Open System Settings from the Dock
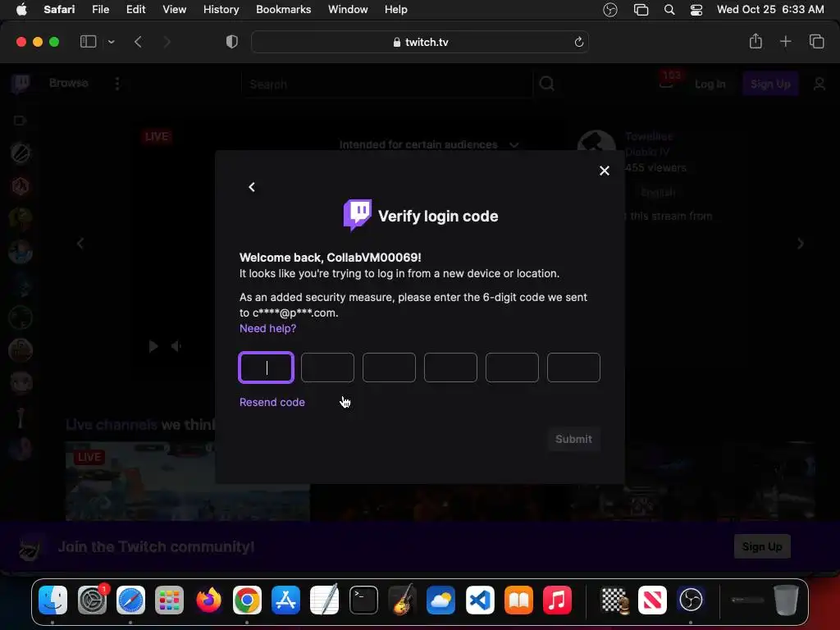 tap(92, 600)
